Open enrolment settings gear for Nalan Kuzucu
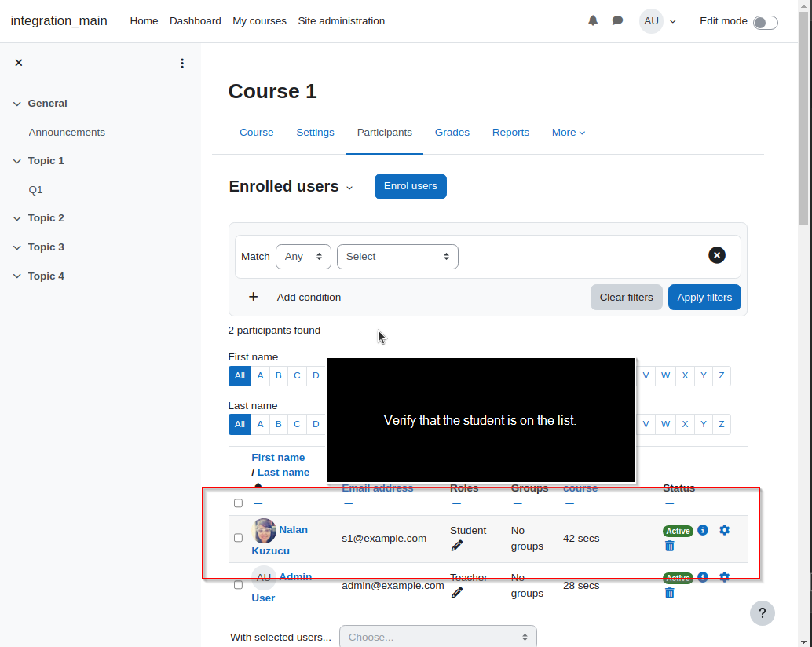Image resolution: width=812 pixels, height=647 pixels. (x=725, y=530)
